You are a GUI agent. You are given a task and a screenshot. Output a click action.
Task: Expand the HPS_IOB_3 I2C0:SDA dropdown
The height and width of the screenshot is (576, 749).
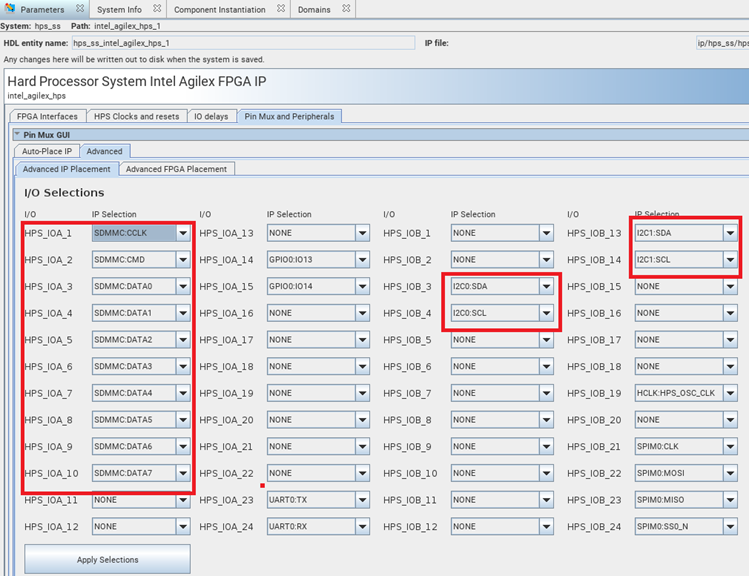pos(546,287)
